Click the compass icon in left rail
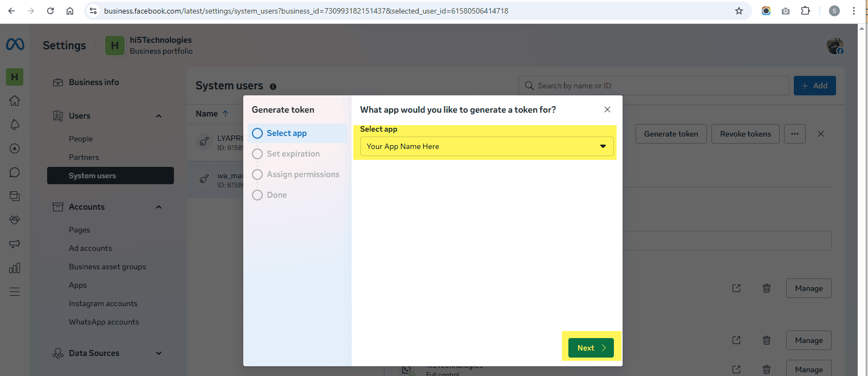Image resolution: width=868 pixels, height=376 pixels. coord(15,148)
